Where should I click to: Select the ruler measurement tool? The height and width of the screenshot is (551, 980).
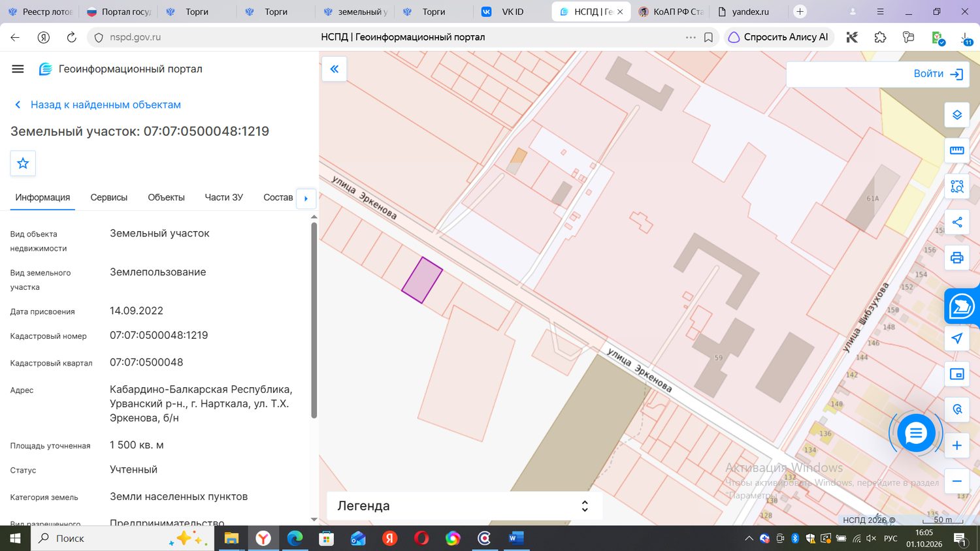tap(956, 150)
